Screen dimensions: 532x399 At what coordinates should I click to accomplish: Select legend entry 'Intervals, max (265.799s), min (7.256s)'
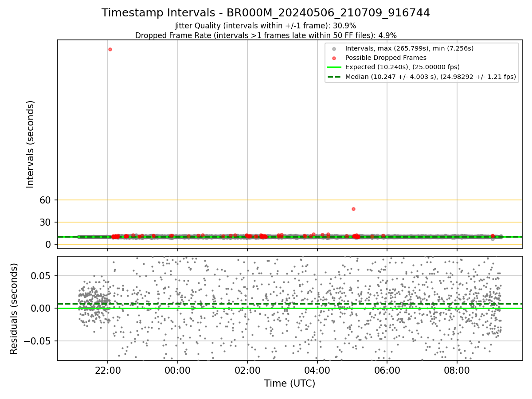[409, 48]
